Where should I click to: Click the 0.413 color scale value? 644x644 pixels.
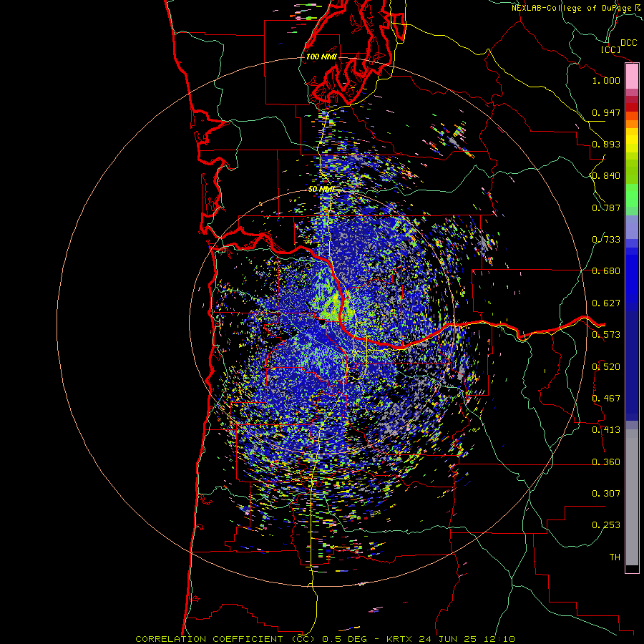[606, 430]
